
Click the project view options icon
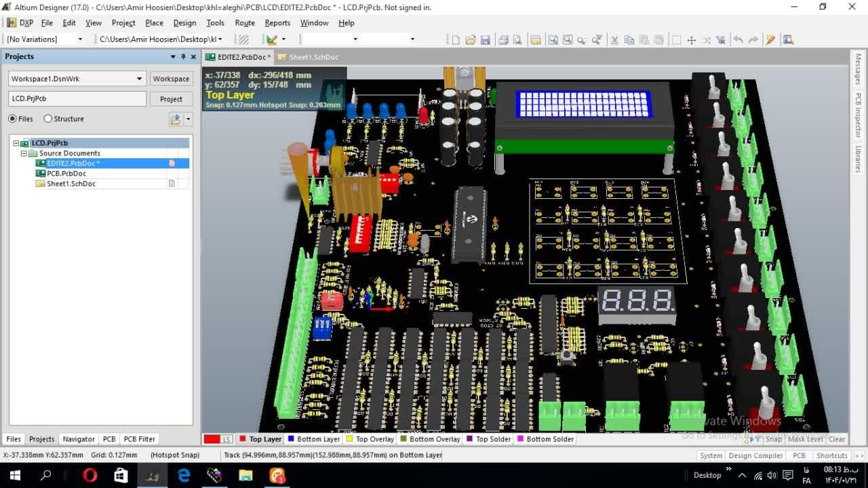pyautogui.click(x=176, y=119)
